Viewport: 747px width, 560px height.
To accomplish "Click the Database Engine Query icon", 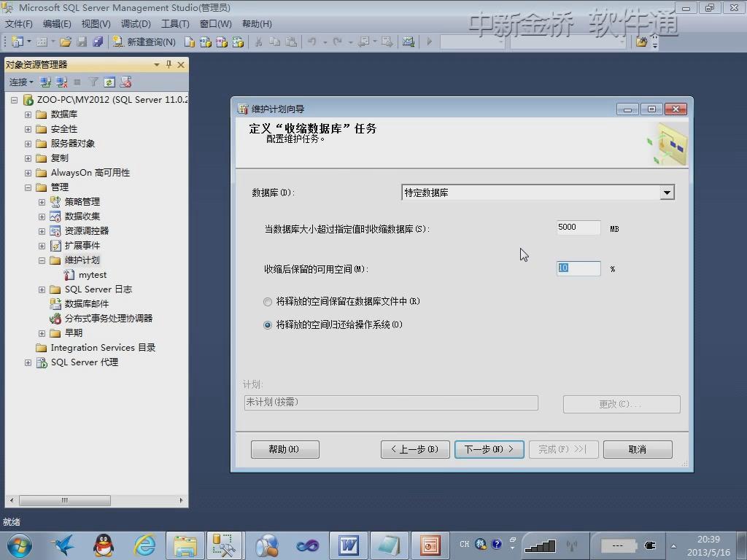I will 189,42.
